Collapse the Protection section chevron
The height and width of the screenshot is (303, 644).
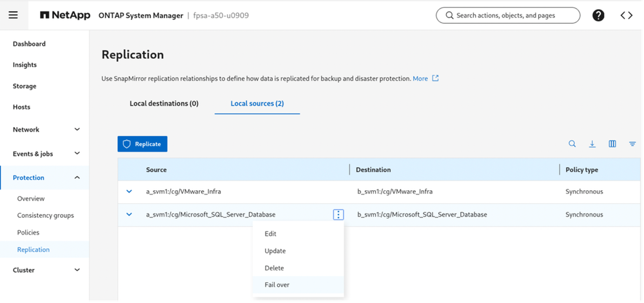(x=77, y=177)
